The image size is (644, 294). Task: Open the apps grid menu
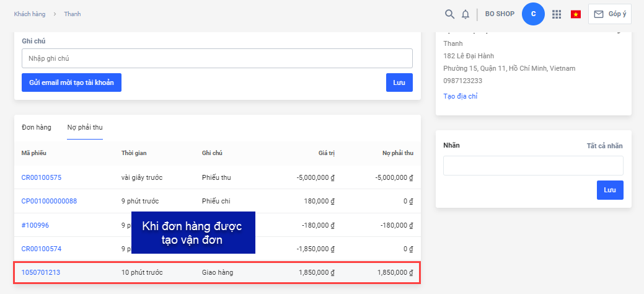click(x=557, y=14)
